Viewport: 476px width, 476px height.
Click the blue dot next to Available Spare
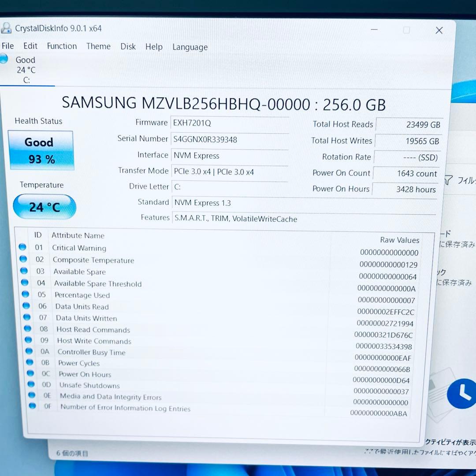(x=24, y=271)
